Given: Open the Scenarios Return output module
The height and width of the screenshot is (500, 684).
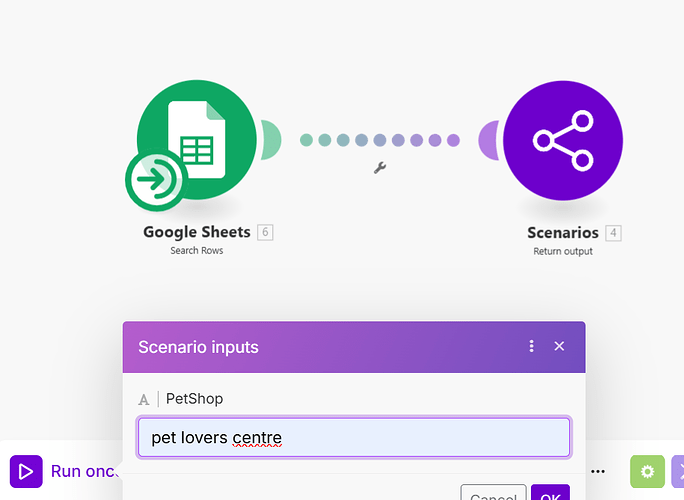Looking at the screenshot, I should (x=562, y=140).
